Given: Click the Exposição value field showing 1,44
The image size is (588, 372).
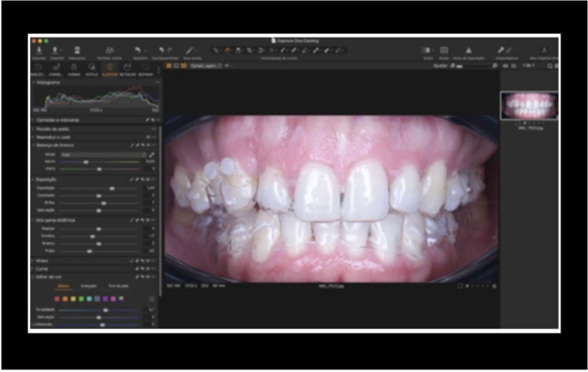Looking at the screenshot, I should click(150, 188).
